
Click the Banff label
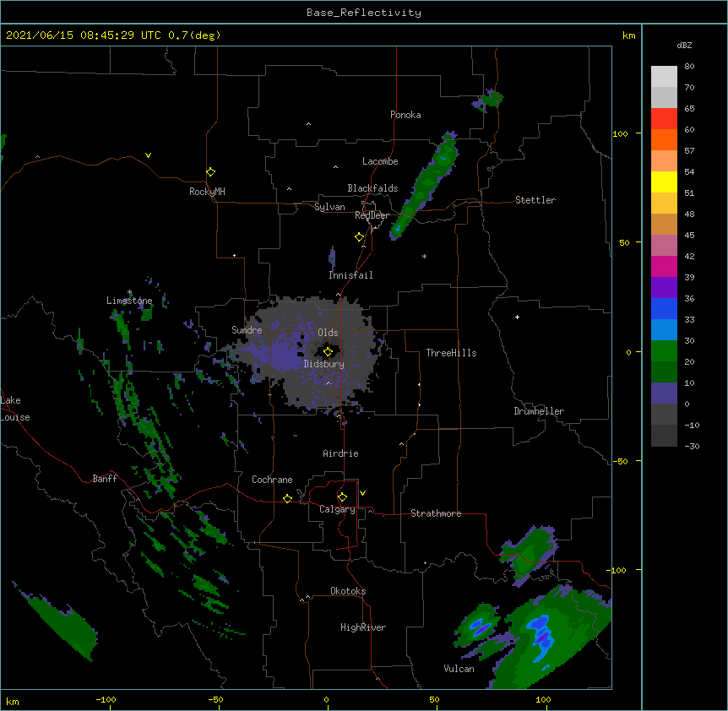[105, 479]
